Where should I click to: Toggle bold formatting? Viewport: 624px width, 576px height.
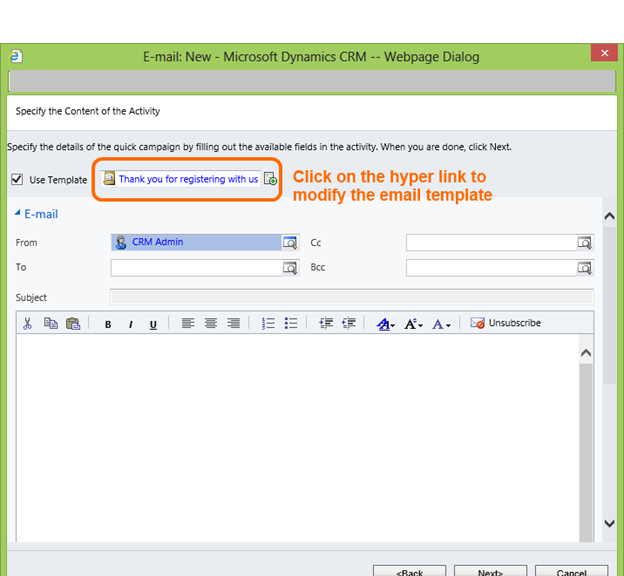point(108,324)
